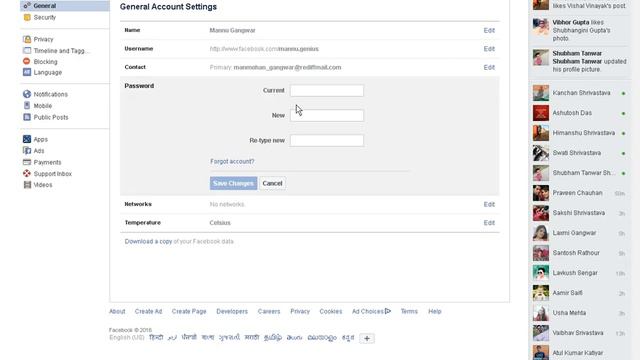
Task: Click Download a copy link
Action: [148, 241]
